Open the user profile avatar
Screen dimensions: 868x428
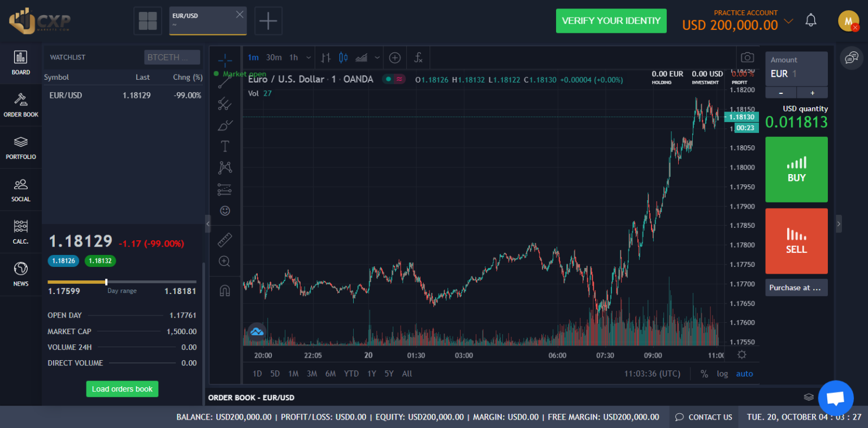click(x=848, y=21)
